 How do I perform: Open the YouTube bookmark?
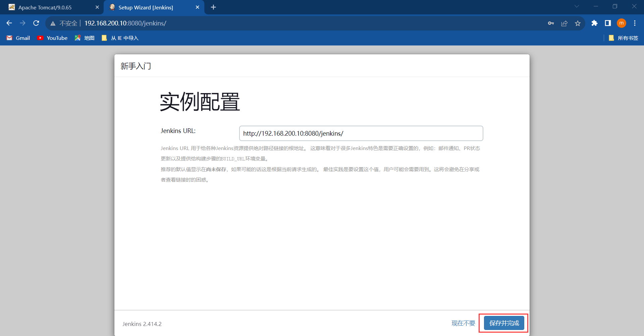52,38
